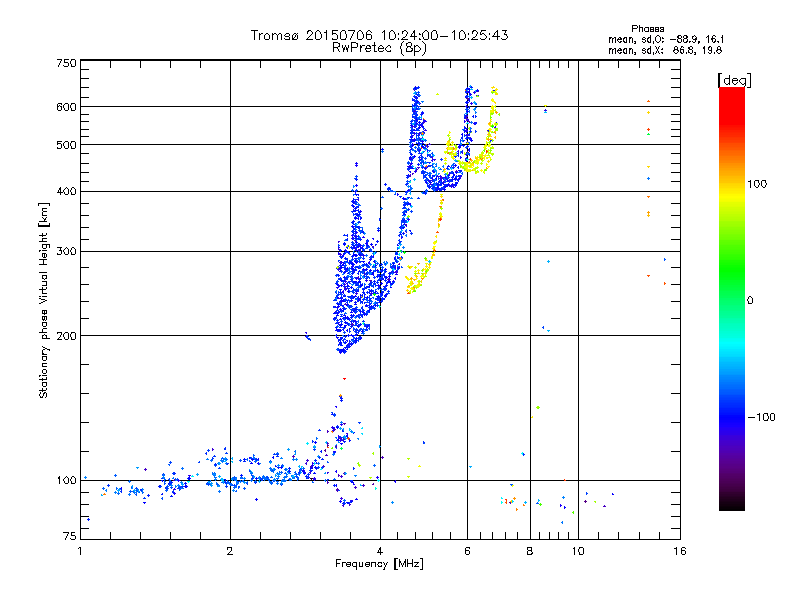Screen dimensions: 800x600
Task: Click the x-axis label '2'
Action: tap(230, 551)
